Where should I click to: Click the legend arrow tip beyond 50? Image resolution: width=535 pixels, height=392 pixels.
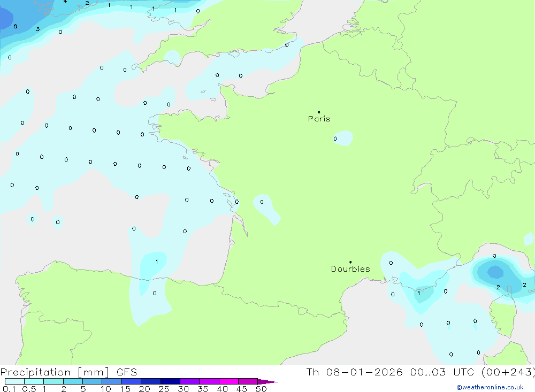tap(268, 382)
